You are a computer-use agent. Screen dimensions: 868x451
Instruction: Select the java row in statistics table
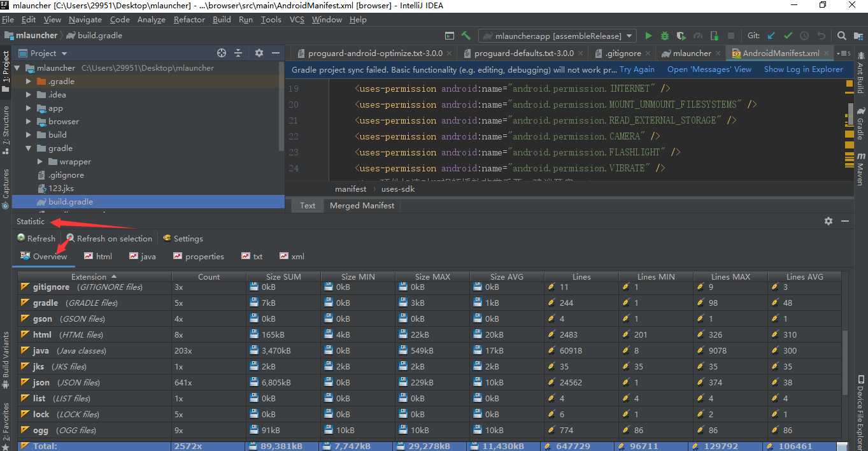click(x=430, y=350)
